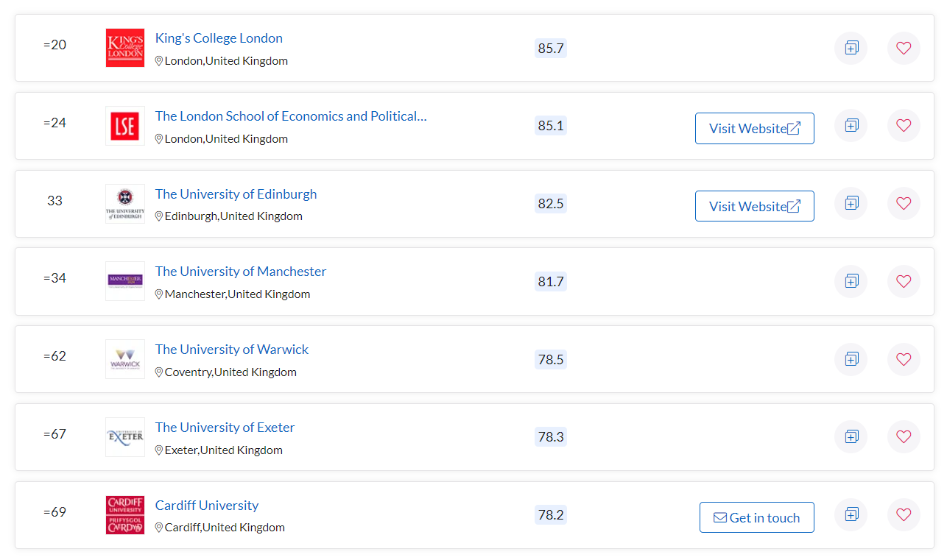Click heart icon for University of Exeter
The image size is (947, 560).
tap(904, 436)
